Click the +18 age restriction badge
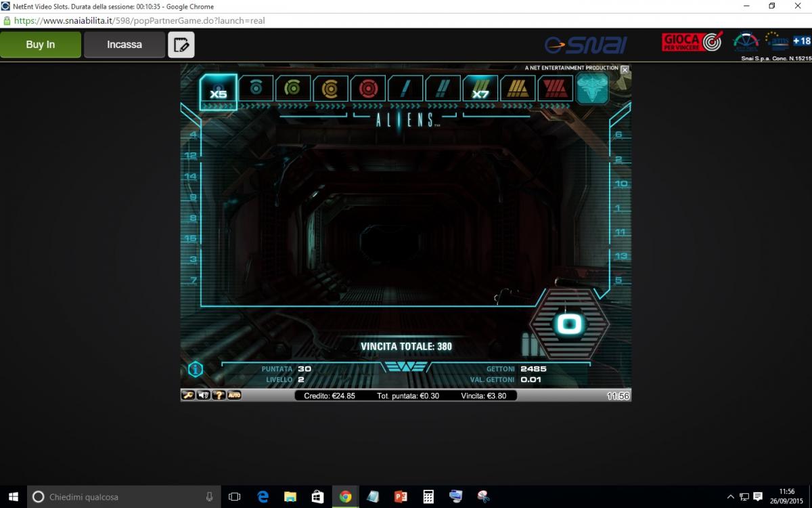 [802, 41]
